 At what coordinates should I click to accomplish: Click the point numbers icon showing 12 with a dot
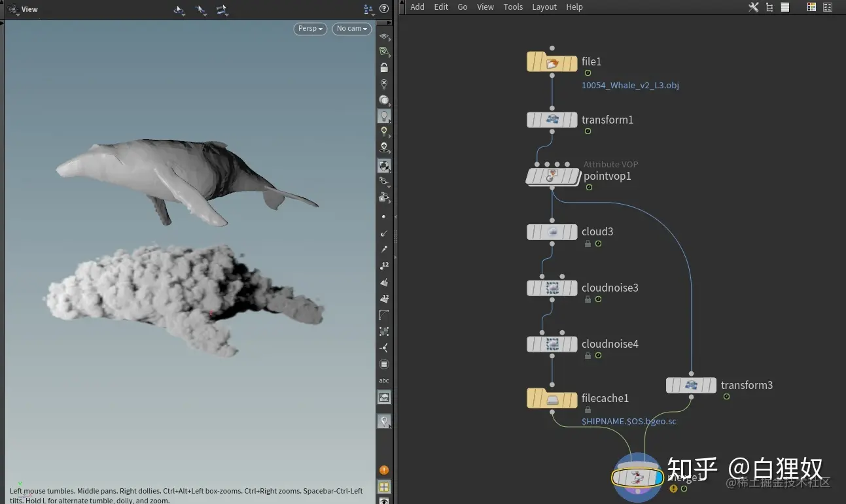point(384,265)
